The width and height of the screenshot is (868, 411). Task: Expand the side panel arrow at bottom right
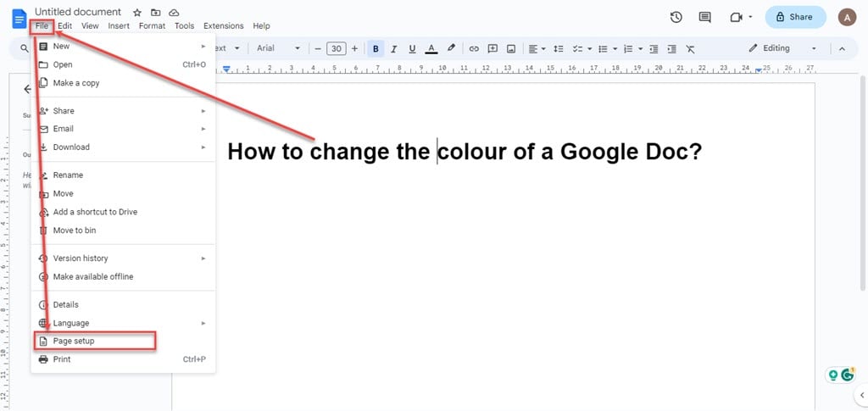pos(862,395)
